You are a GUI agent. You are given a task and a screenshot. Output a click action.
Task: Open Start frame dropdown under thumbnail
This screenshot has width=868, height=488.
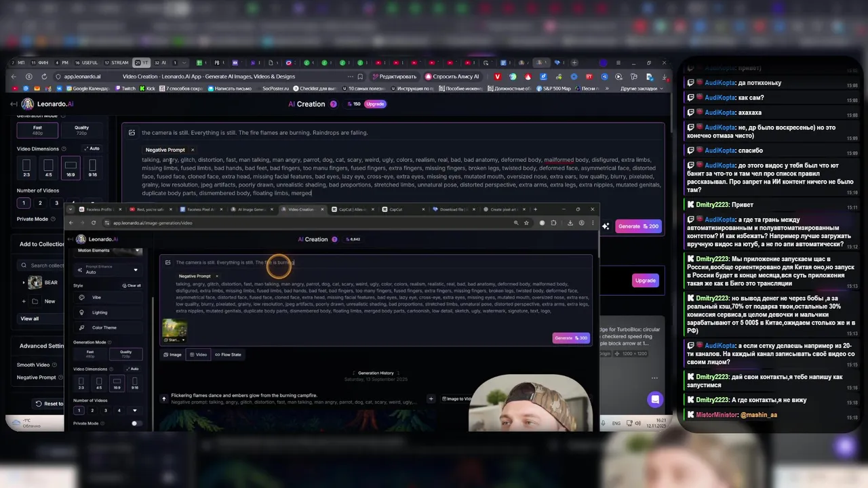tap(174, 340)
